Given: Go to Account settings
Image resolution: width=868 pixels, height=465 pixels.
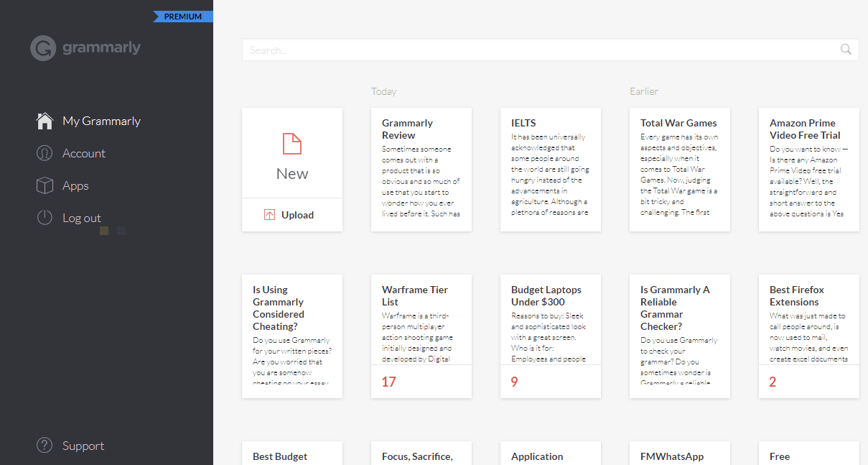Looking at the screenshot, I should click(x=84, y=153).
